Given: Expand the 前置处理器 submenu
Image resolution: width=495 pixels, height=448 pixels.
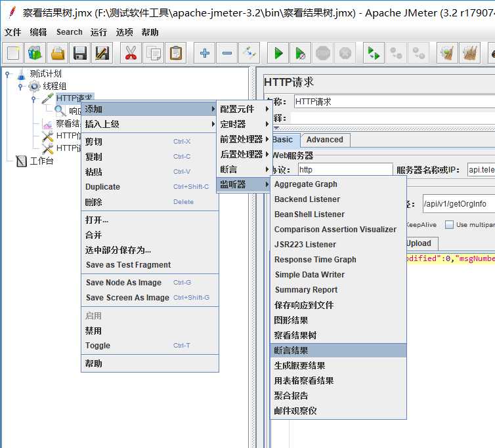Looking at the screenshot, I should tap(244, 139).
